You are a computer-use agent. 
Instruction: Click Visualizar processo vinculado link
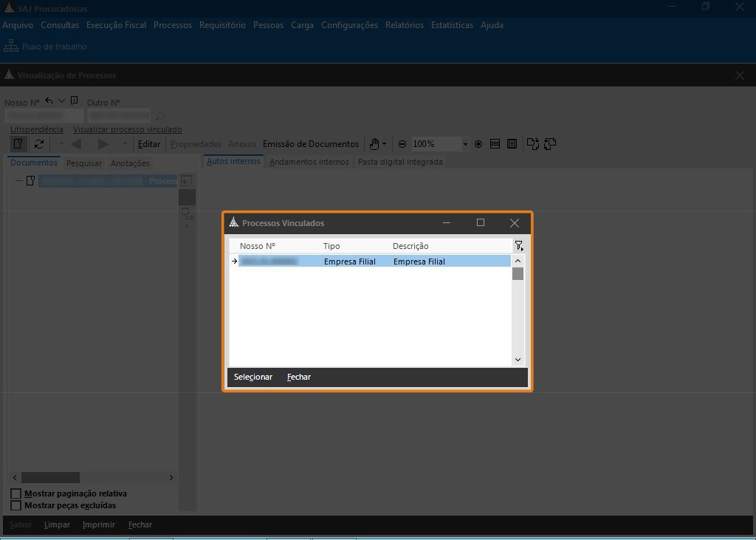[x=127, y=130]
